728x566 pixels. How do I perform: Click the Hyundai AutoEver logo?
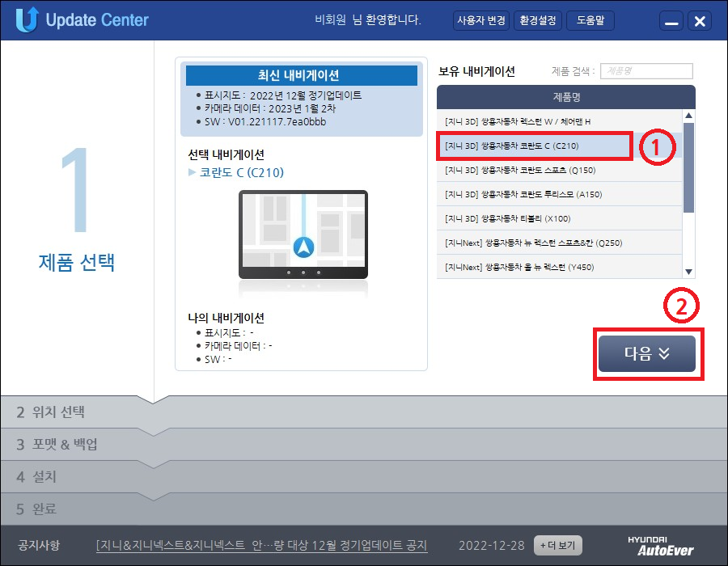click(660, 546)
